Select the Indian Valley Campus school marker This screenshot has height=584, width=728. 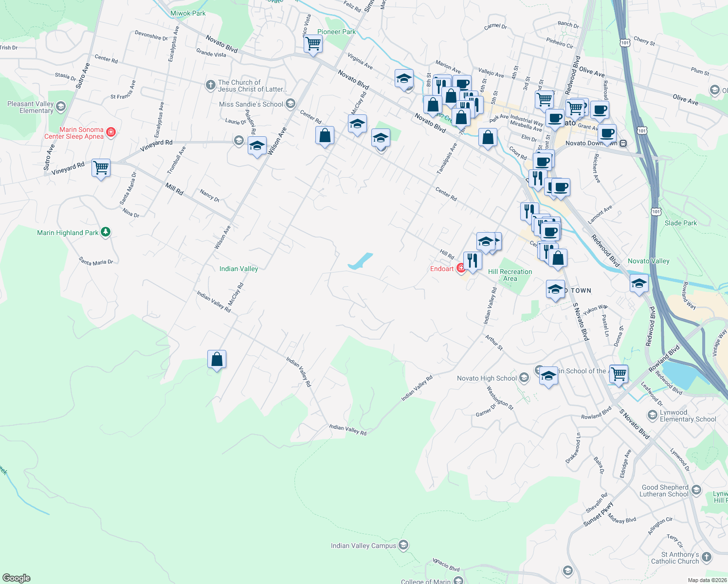tap(403, 545)
